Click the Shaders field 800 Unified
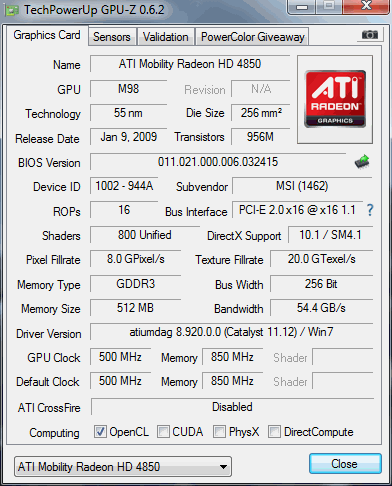 point(145,235)
